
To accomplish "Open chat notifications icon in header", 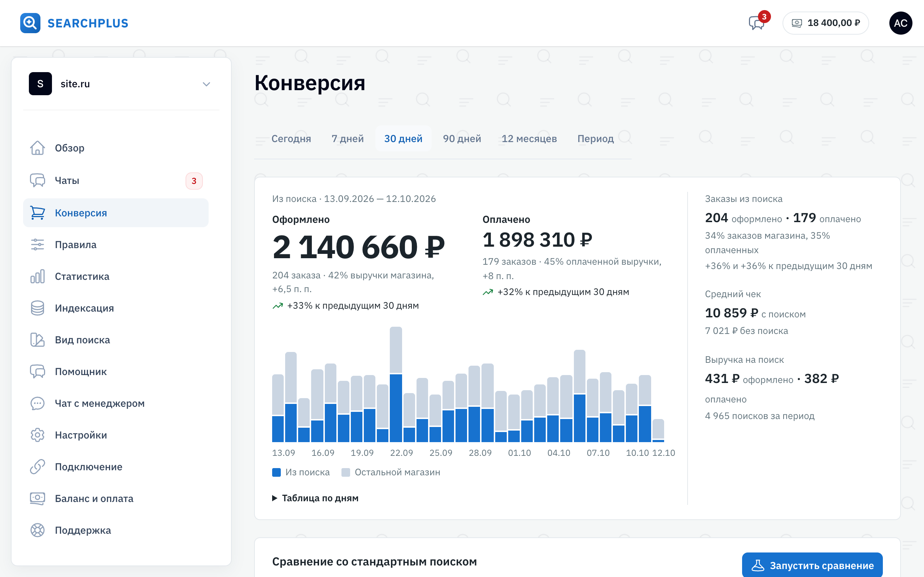I will 757,23.
